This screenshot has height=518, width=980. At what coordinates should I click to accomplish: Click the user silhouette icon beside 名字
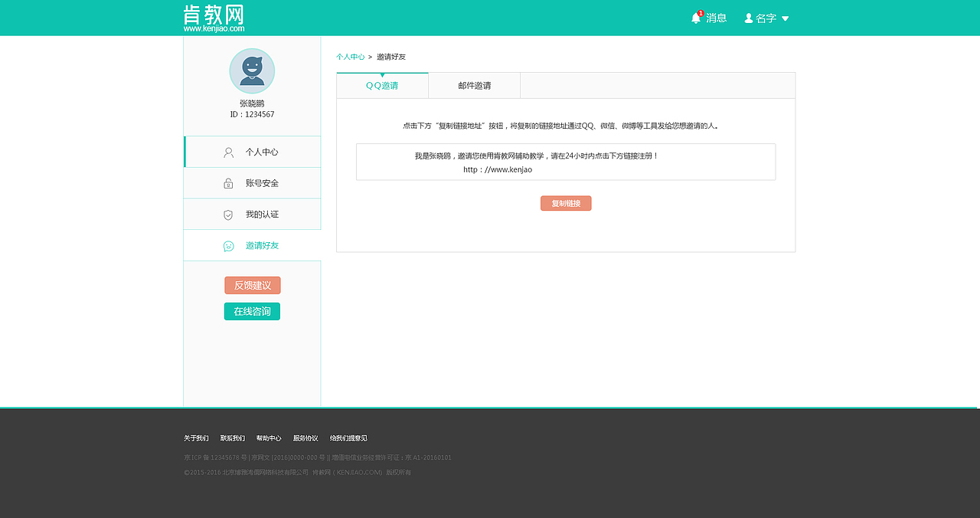[749, 18]
